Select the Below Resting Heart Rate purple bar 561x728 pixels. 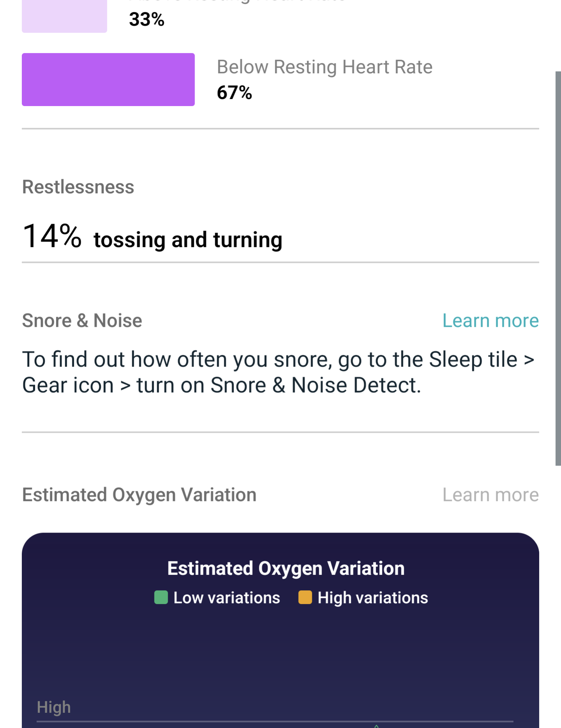click(x=108, y=80)
